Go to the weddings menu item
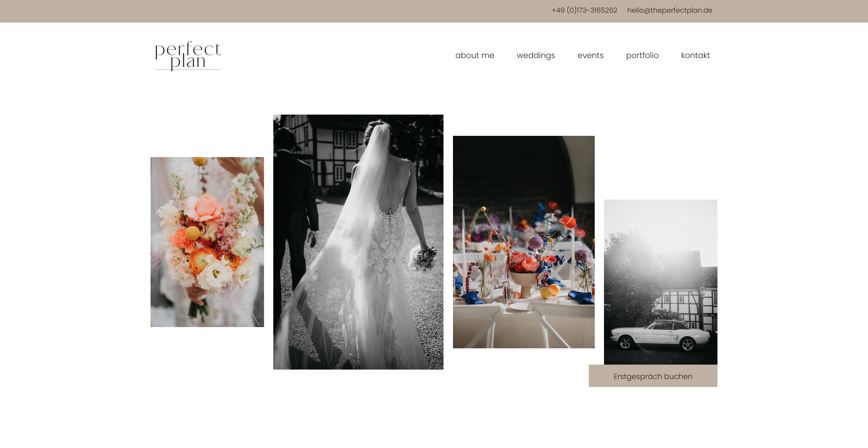868x448 pixels. (x=535, y=55)
